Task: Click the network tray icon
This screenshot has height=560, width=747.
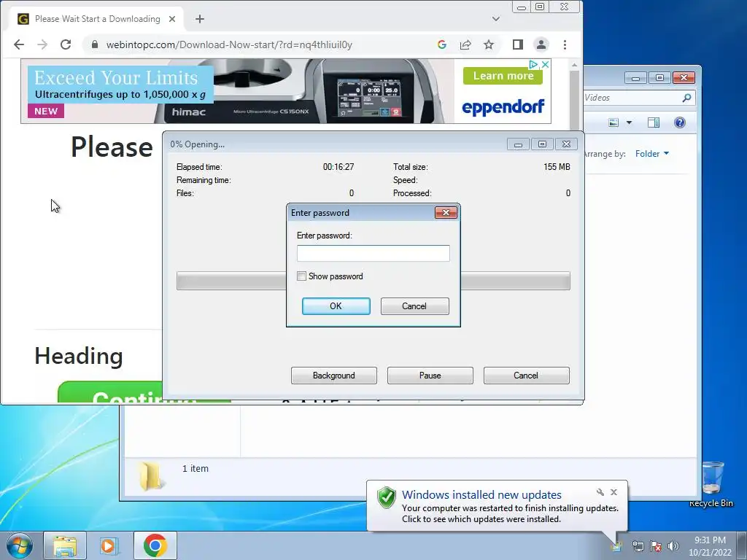Action: point(638,546)
